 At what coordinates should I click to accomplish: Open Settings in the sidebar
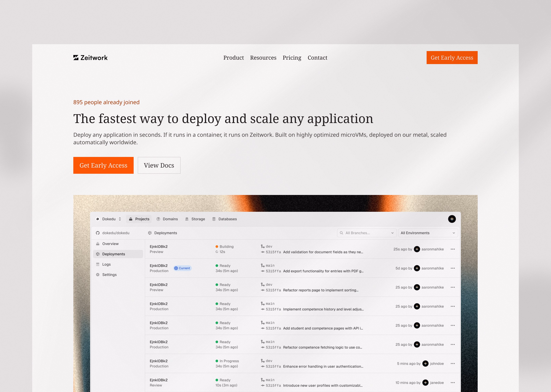(x=118, y=275)
